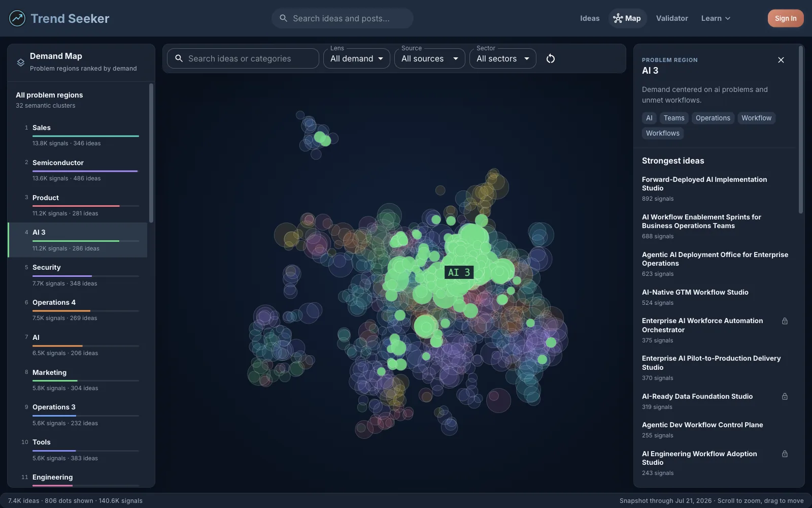This screenshot has width=812, height=508.
Task: Open the Validator page
Action: tap(672, 18)
